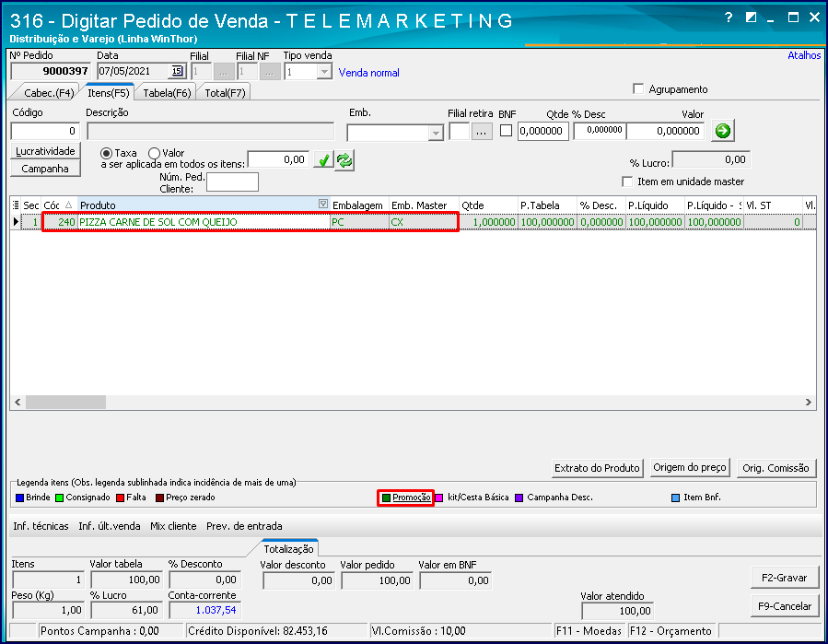This screenshot has height=644, width=828.
Task: Open the Mix cliente panel
Action: pos(173,526)
